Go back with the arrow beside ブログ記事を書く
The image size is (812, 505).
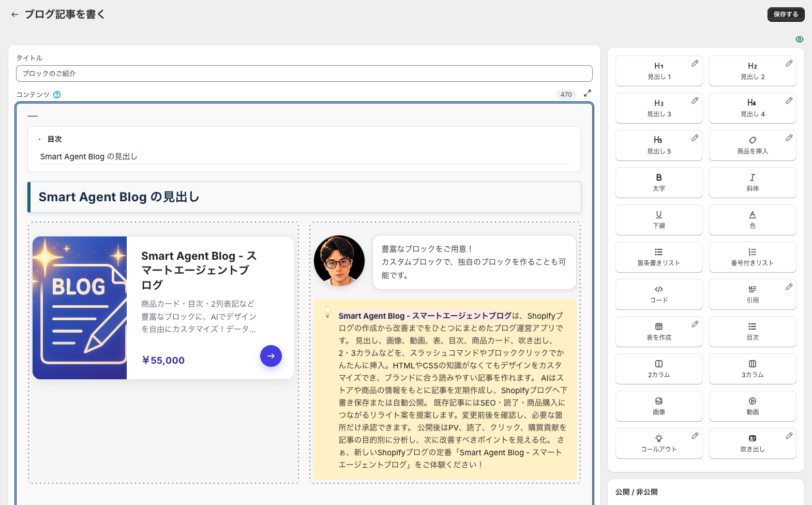pyautogui.click(x=14, y=14)
